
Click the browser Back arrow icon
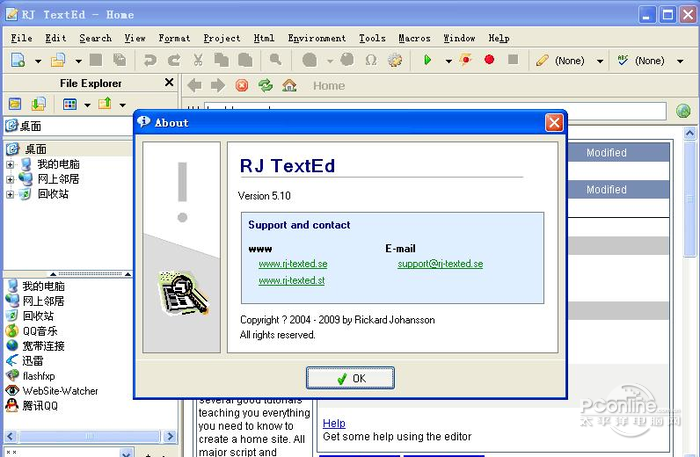[x=194, y=85]
